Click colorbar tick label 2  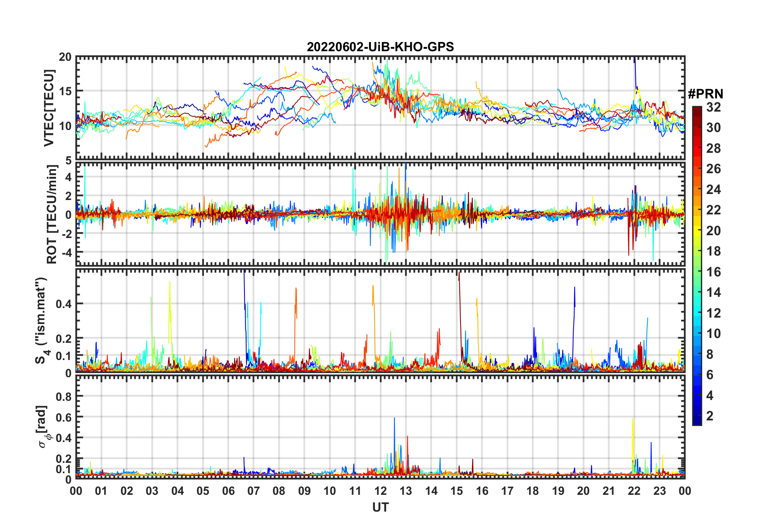coord(710,416)
